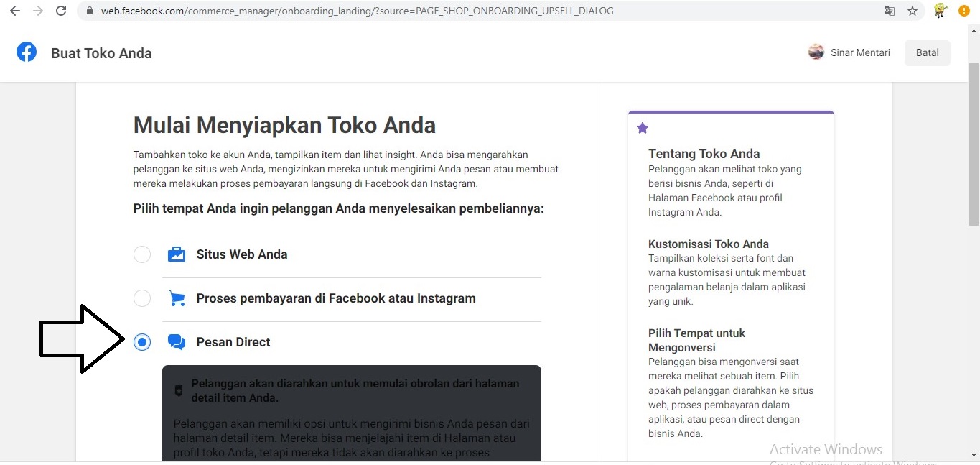The image size is (980, 465).
Task: Open the translate page icon
Action: 890,11
